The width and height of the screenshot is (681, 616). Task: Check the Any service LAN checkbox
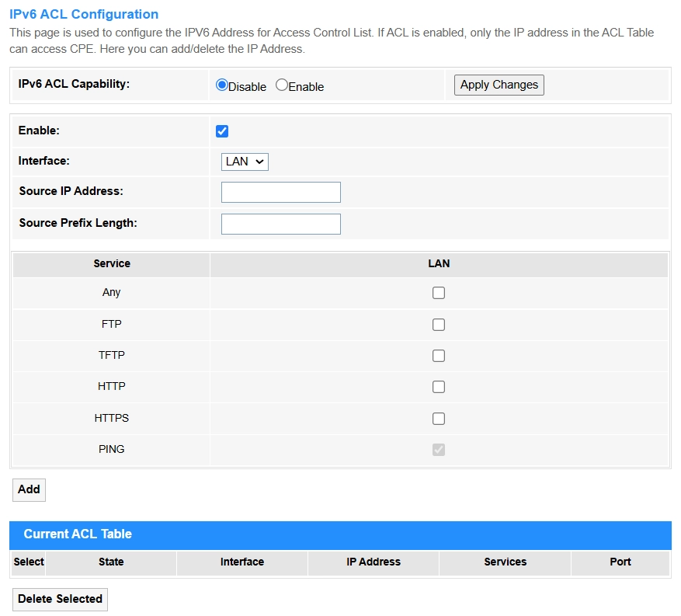pyautogui.click(x=439, y=293)
